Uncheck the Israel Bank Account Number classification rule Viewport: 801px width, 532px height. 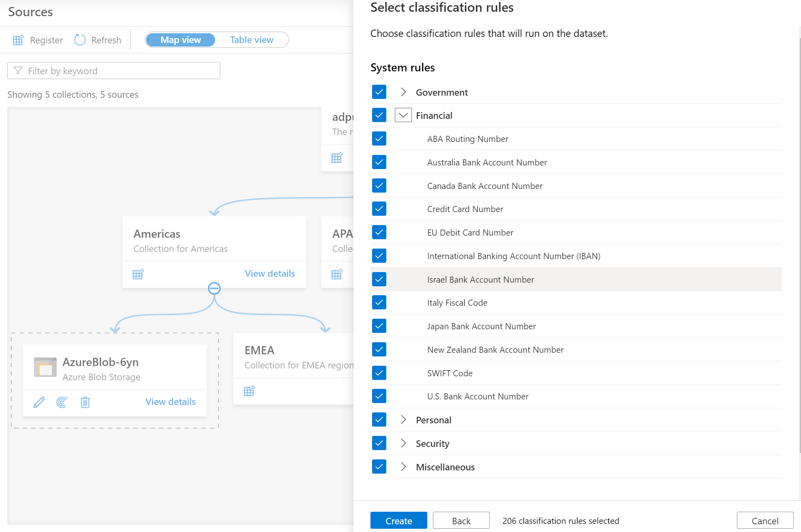380,279
